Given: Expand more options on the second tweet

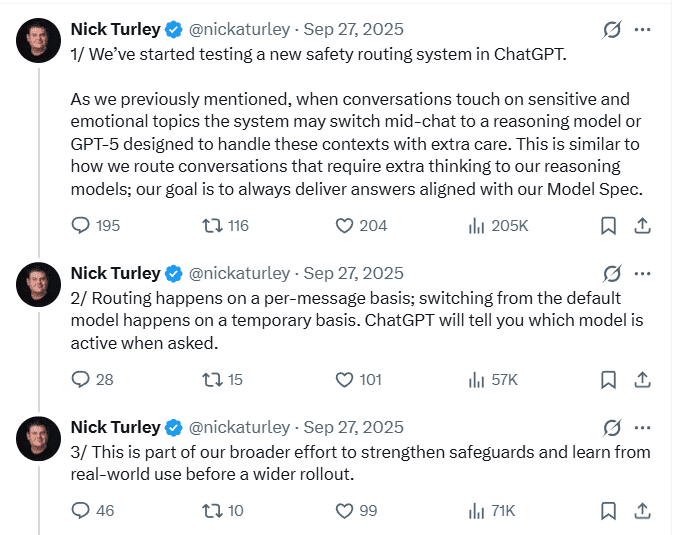Looking at the screenshot, I should click(642, 274).
